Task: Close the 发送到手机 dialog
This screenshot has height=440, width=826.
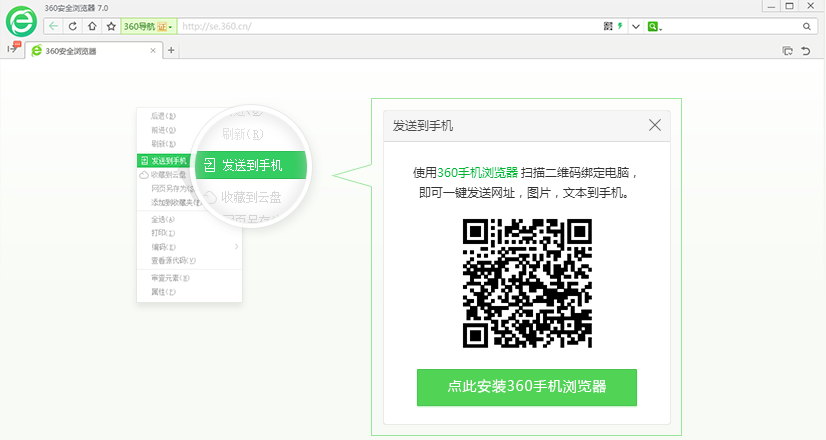Action: [655, 125]
